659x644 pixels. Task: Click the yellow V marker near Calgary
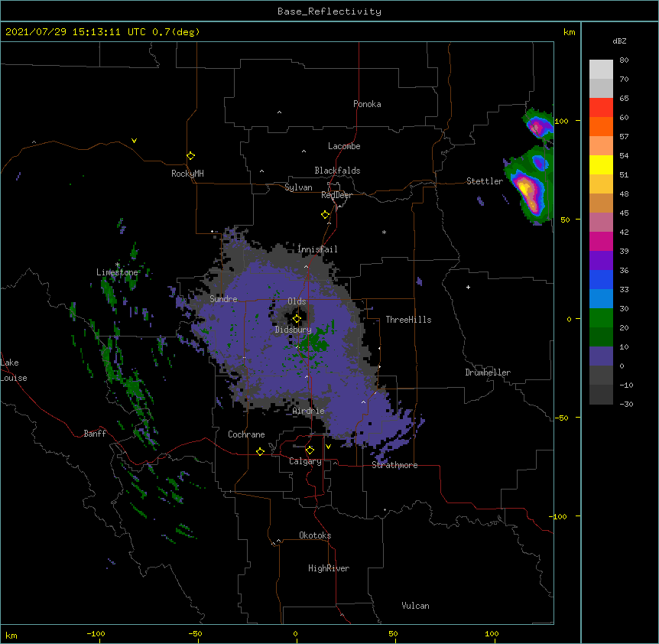point(328,447)
